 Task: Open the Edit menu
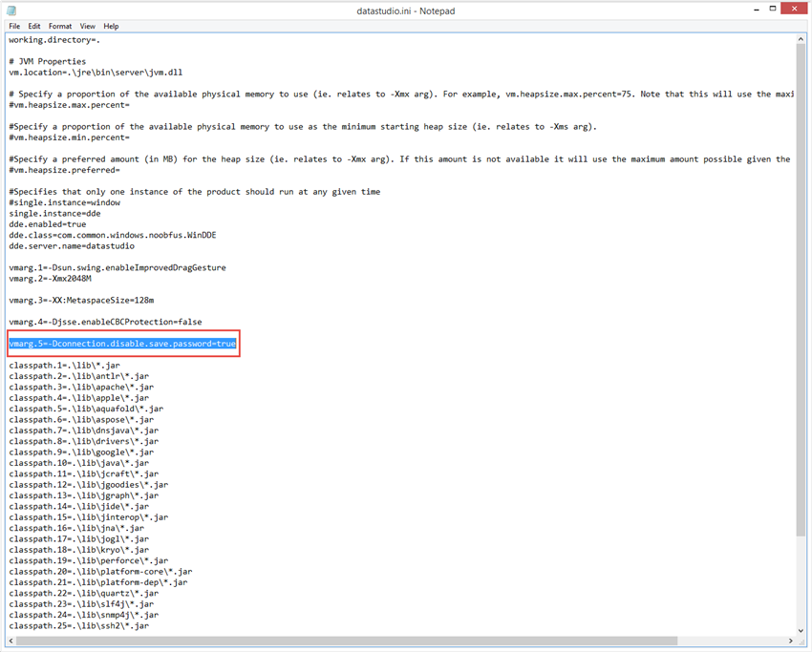point(34,26)
